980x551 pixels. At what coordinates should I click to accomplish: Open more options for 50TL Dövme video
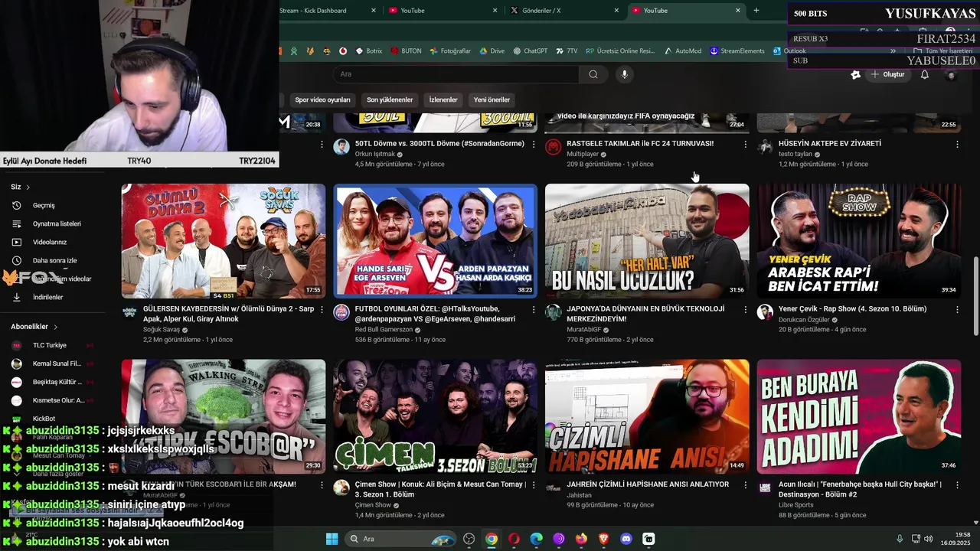click(x=534, y=144)
